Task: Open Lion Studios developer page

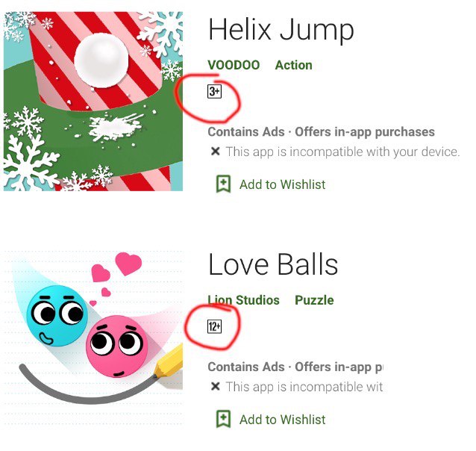Action: (x=243, y=300)
